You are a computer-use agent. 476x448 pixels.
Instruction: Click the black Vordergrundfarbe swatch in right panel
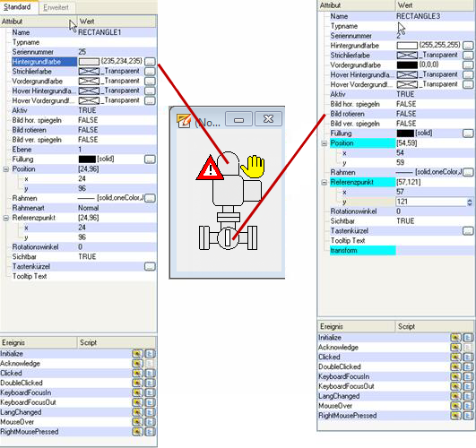407,65
